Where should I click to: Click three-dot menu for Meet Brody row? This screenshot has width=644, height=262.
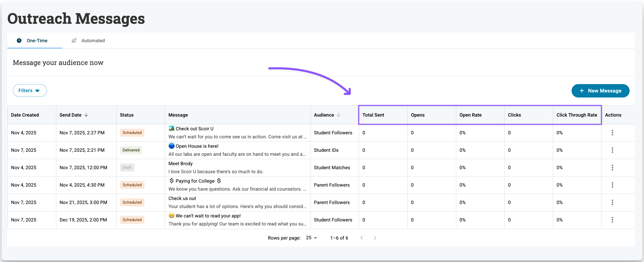612,168
